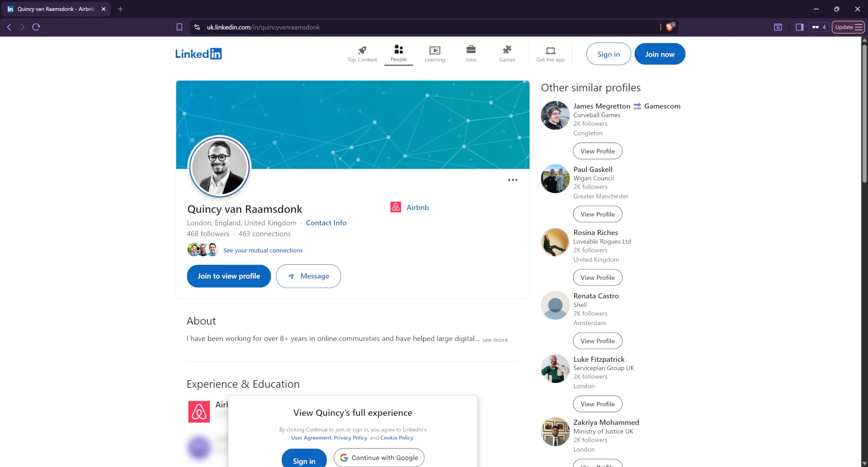
Task: Click Rosina Riches' profile photo
Action: pyautogui.click(x=555, y=242)
